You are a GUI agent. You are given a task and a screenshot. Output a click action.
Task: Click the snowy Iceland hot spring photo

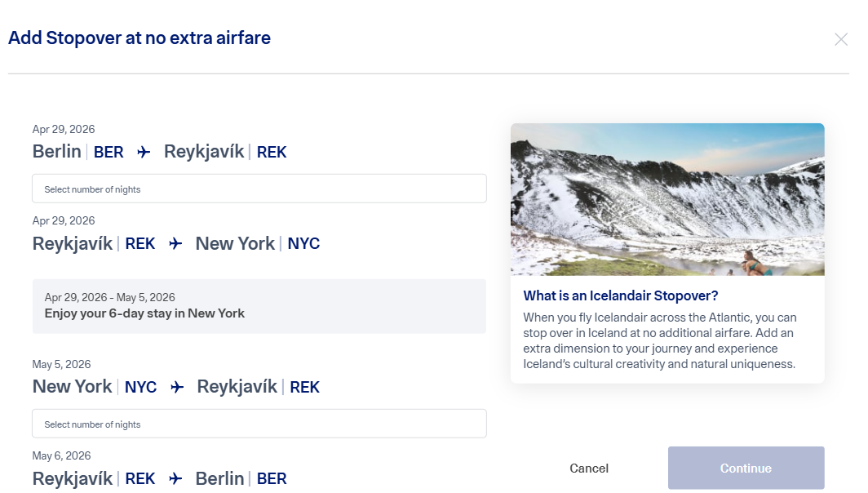pyautogui.click(x=667, y=199)
